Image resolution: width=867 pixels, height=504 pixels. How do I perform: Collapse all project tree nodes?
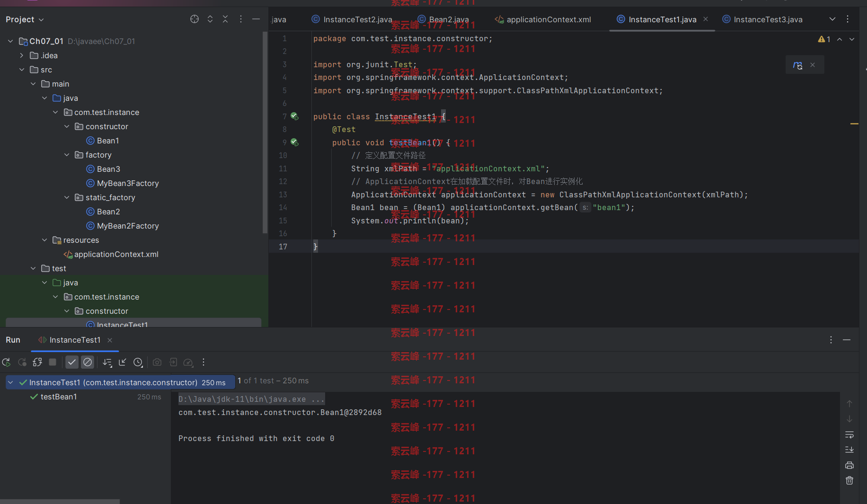pos(225,19)
